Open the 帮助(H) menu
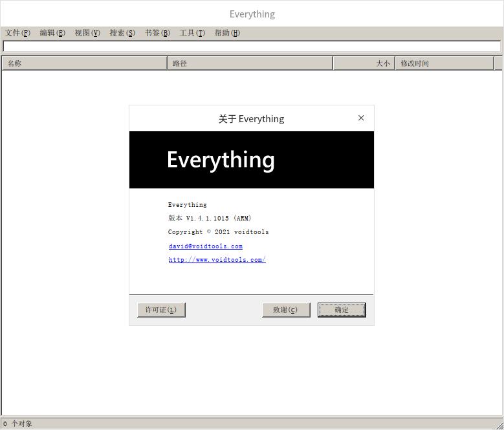Image resolution: width=504 pixels, height=430 pixels. tap(227, 33)
